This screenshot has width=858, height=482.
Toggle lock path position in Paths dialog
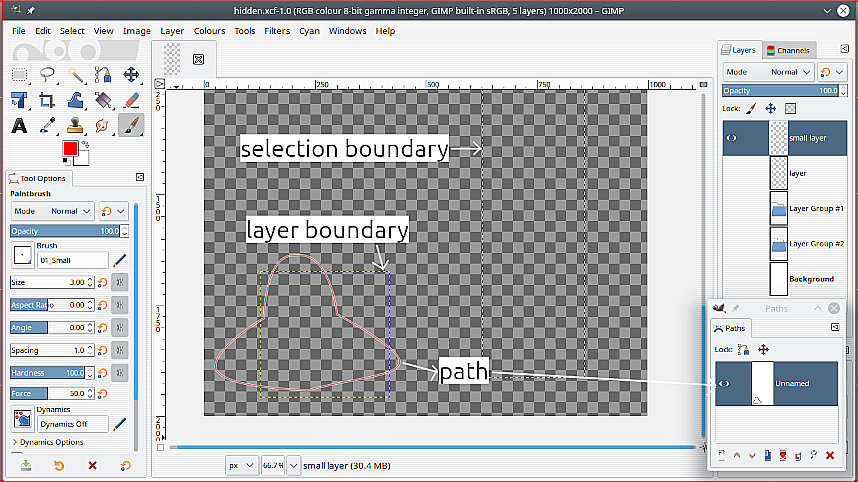tap(763, 349)
